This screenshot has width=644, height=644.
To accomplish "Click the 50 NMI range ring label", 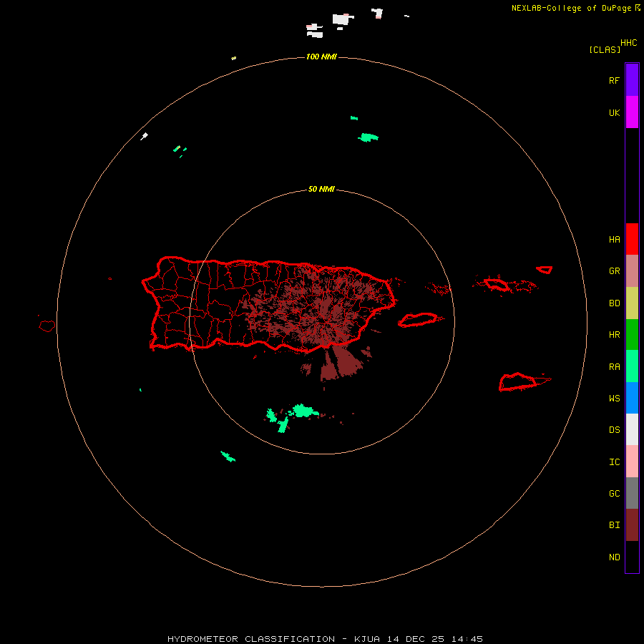I will [x=321, y=189].
